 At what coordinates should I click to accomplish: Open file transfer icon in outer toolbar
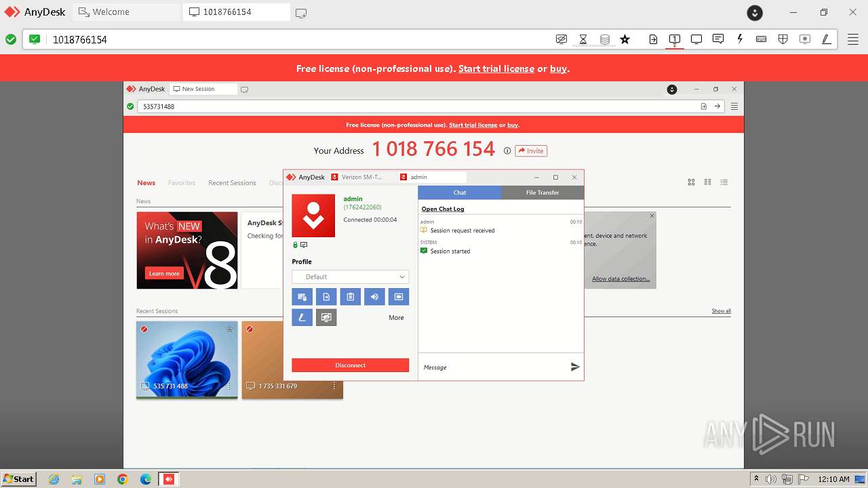pos(653,39)
